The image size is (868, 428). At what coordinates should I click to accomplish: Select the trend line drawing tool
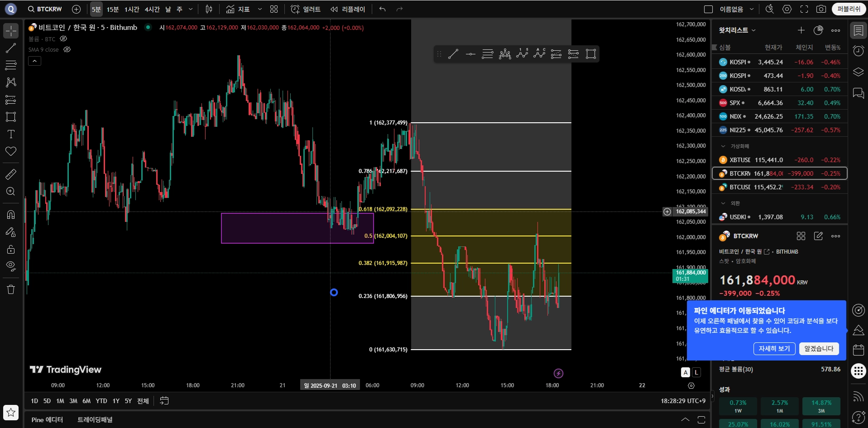[11, 48]
